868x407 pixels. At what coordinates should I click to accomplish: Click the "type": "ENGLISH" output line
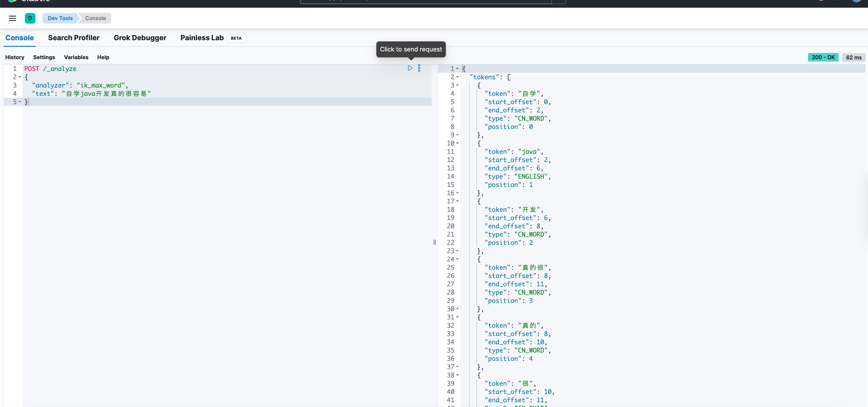point(518,176)
